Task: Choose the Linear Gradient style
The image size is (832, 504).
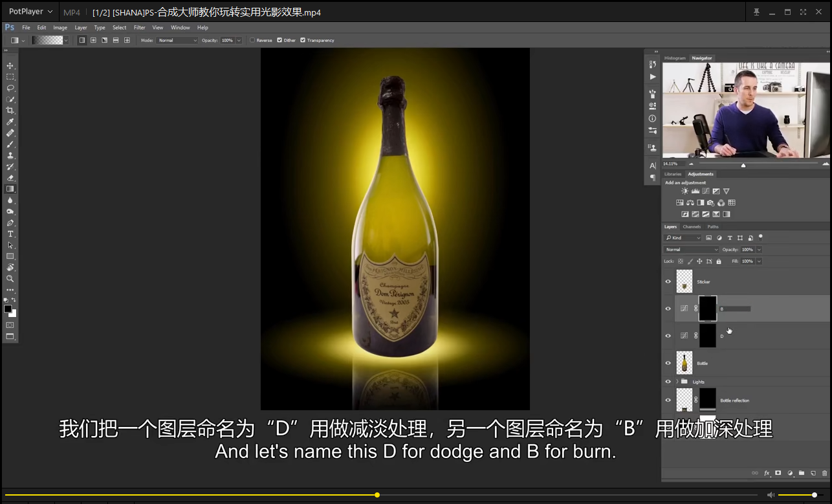Action: (82, 40)
